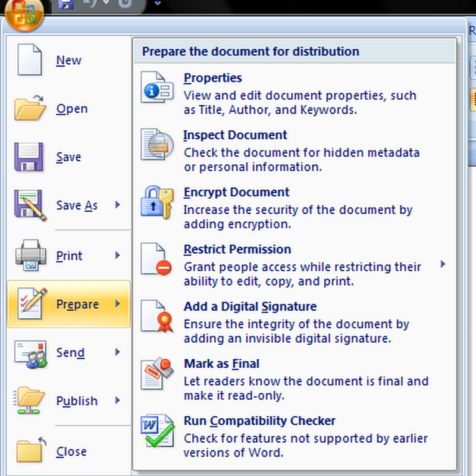Click 'Grant people access while restricting' description
The width and height of the screenshot is (476, 476).
pyautogui.click(x=302, y=274)
